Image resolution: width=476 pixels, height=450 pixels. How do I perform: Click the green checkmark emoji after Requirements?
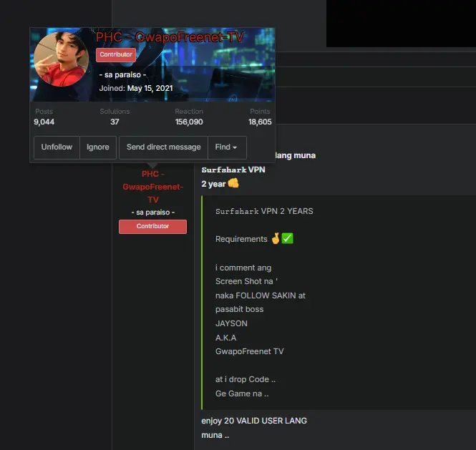[x=288, y=238]
